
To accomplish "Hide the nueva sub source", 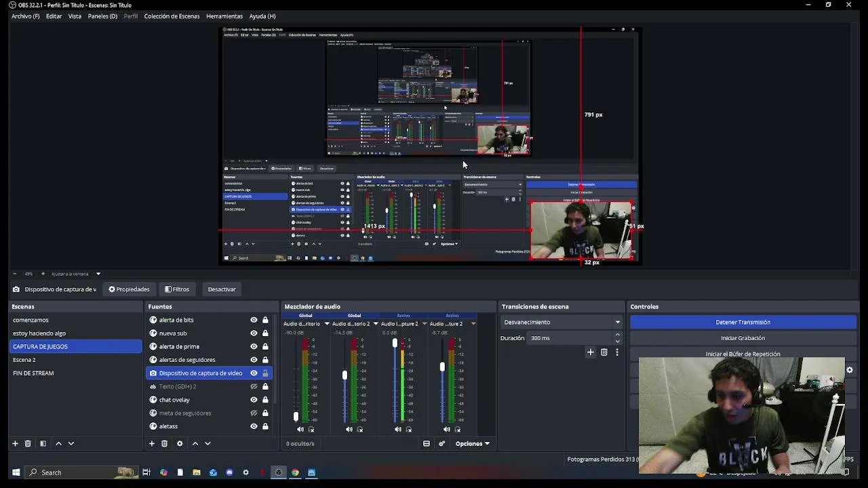I will click(x=254, y=333).
